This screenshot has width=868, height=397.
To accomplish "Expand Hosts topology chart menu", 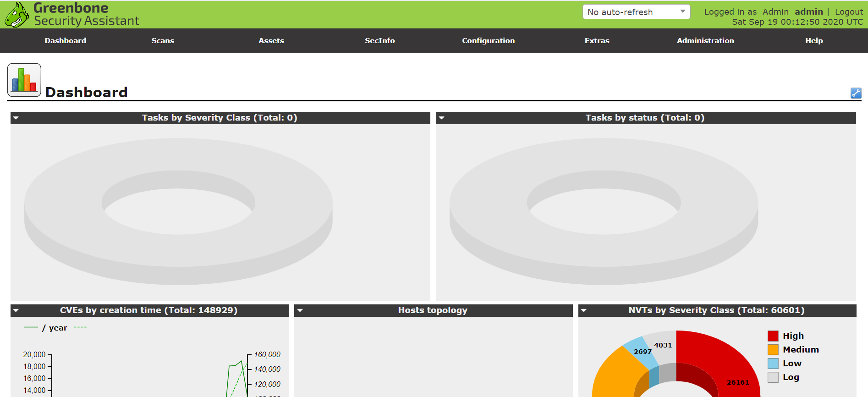I will [300, 310].
